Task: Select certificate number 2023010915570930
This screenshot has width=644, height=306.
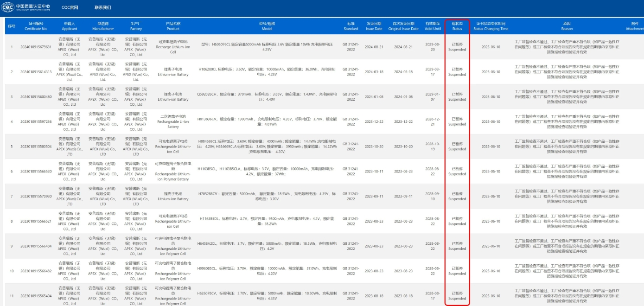Action: point(36,196)
